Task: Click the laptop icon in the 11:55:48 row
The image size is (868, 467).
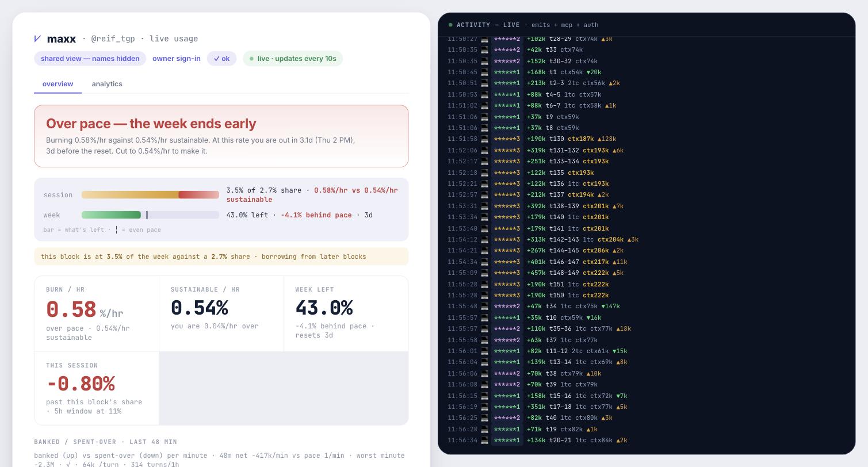Action: coord(484,307)
